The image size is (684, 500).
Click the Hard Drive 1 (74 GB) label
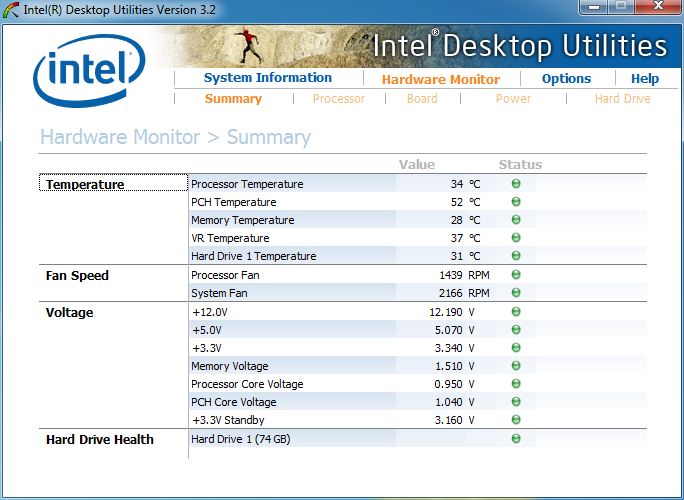[240, 439]
